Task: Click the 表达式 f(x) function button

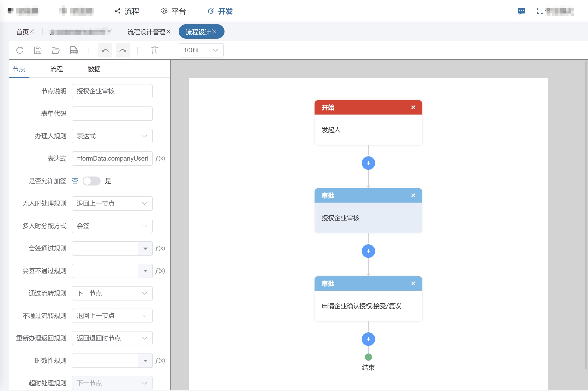Action: 160,159
